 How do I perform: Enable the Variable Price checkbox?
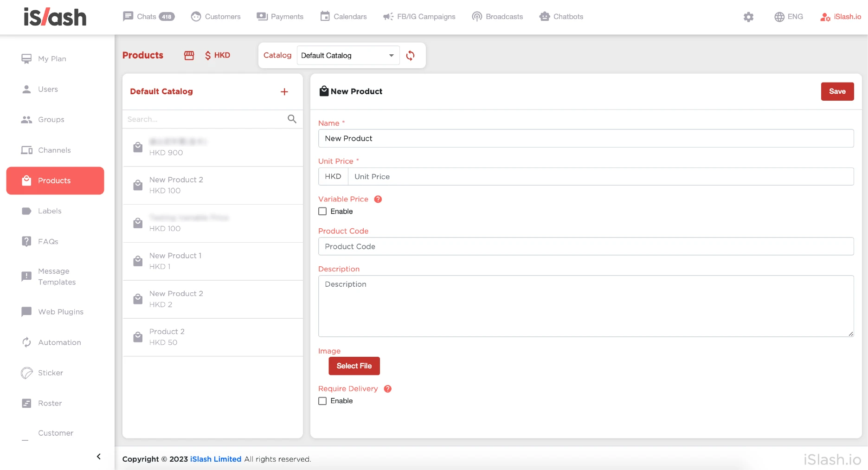point(322,212)
